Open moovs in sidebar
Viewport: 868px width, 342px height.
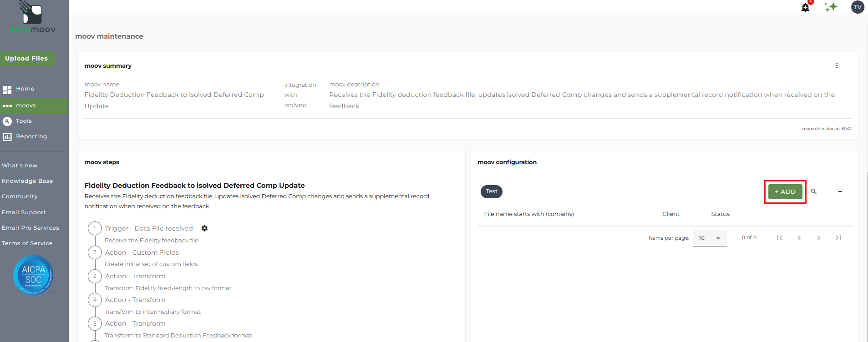coord(26,106)
